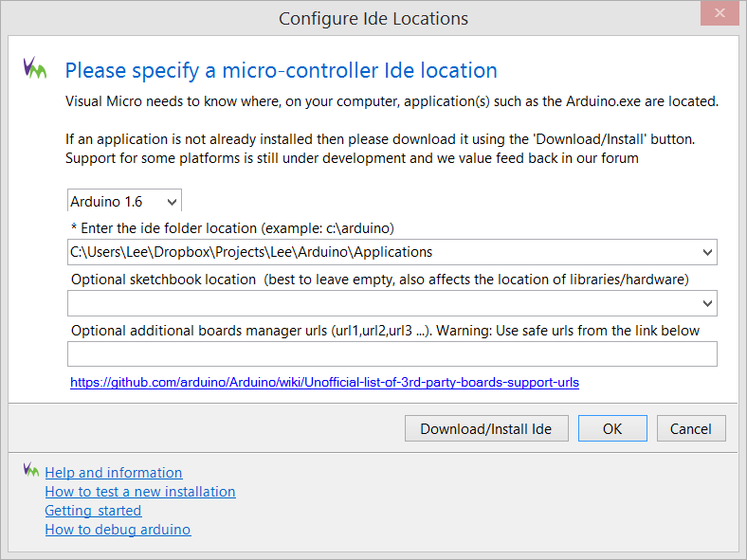747x560 pixels.
Task: Expand the sketchbook location dropdown arrow
Action: coord(707,303)
